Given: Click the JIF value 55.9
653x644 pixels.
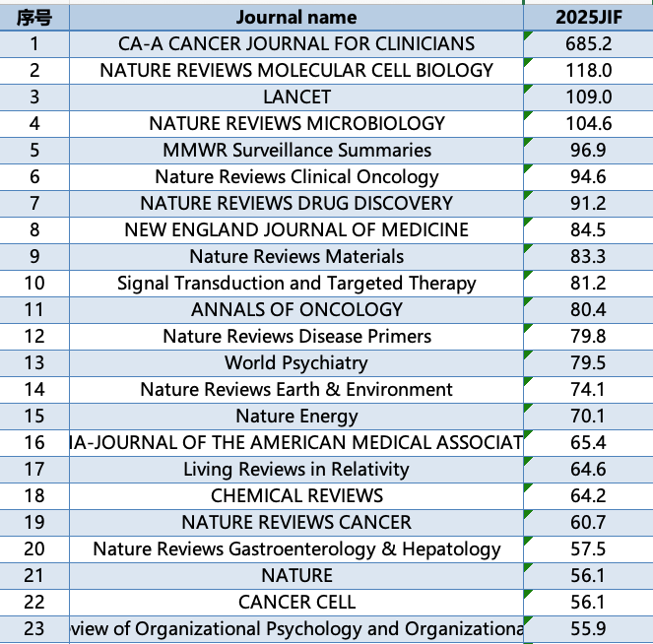Looking at the screenshot, I should 588,629.
